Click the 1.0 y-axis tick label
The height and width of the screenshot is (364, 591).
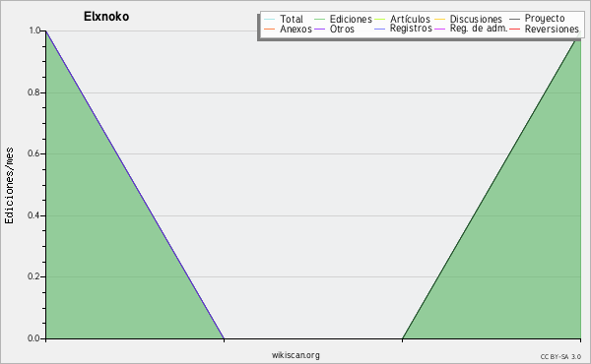pyautogui.click(x=34, y=30)
